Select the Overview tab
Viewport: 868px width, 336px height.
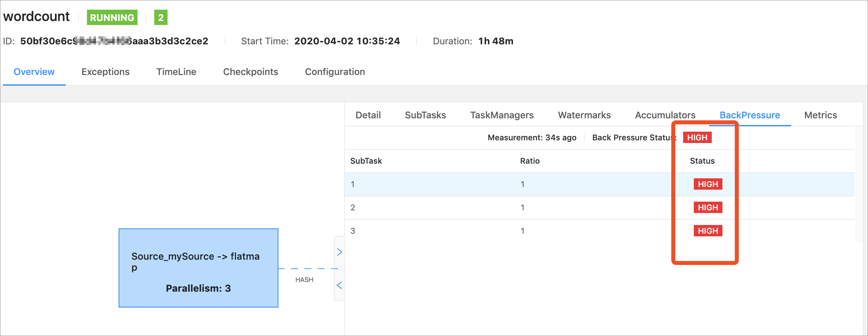pyautogui.click(x=34, y=72)
